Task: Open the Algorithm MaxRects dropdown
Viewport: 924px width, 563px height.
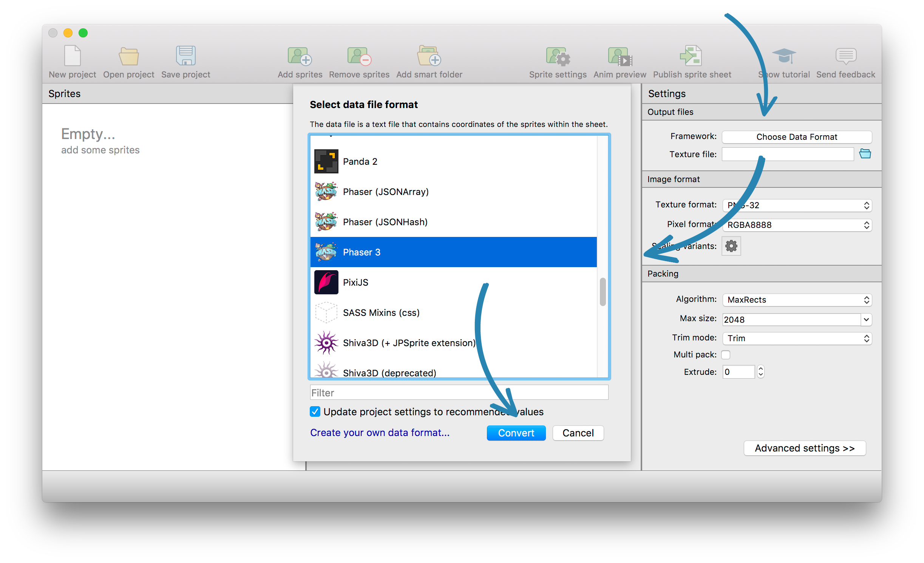Action: [797, 300]
